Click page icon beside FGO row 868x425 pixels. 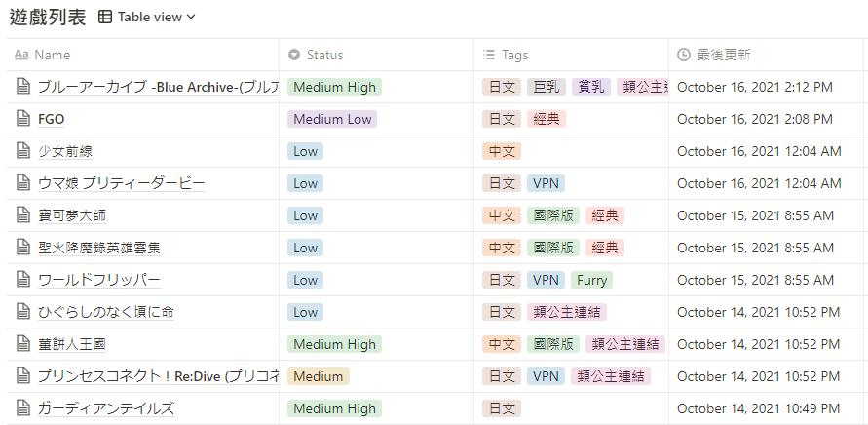point(22,119)
